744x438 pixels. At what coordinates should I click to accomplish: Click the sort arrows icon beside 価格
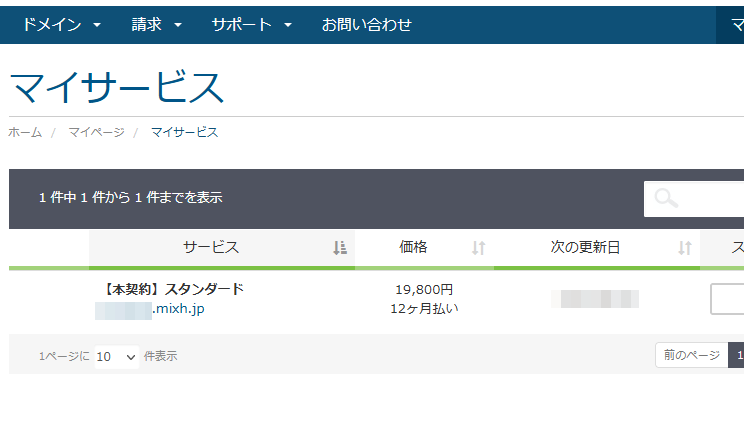point(478,248)
